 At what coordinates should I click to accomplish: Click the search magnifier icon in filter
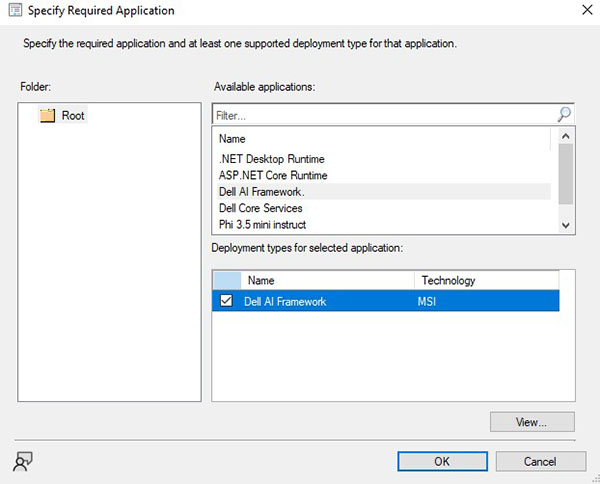point(564,114)
